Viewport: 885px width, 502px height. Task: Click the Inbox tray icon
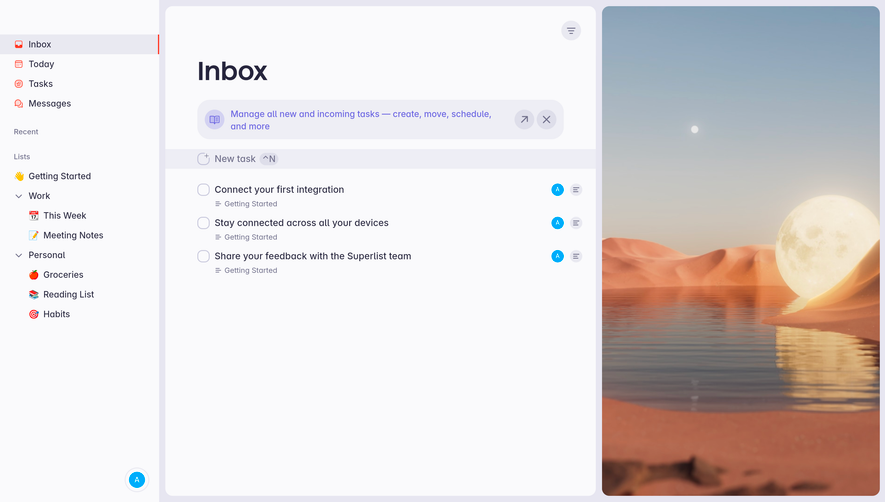[19, 44]
